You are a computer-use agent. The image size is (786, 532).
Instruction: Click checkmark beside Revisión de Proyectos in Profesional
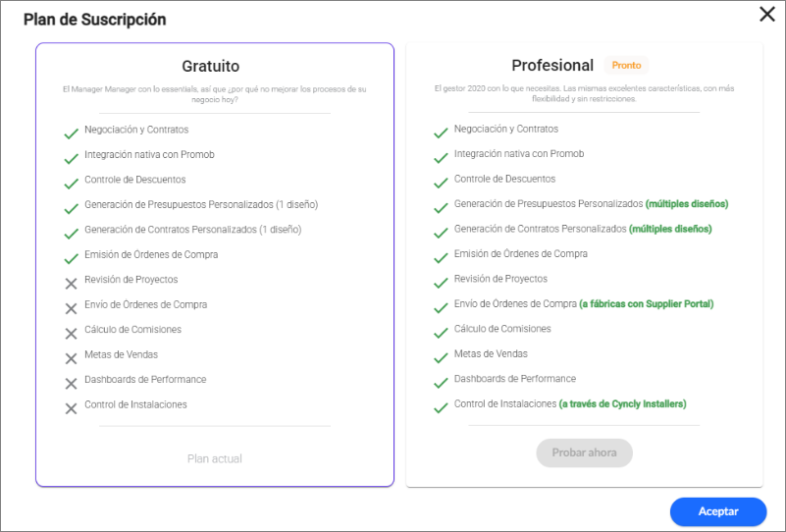(441, 283)
